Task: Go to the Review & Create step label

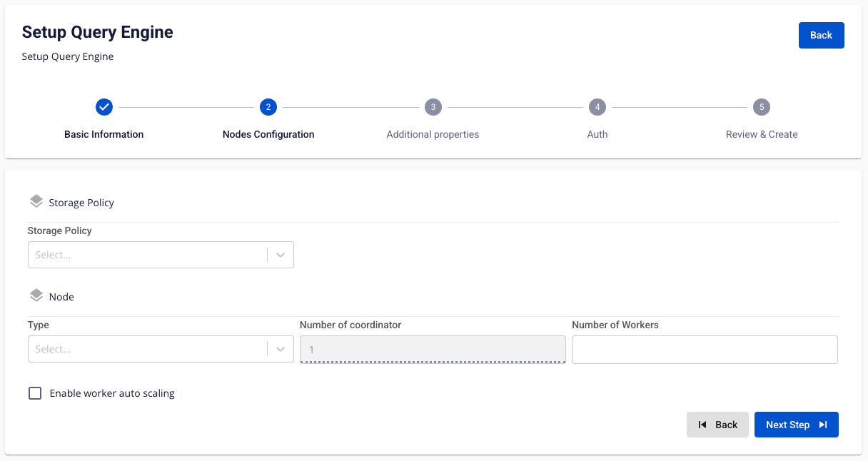Action: [762, 134]
